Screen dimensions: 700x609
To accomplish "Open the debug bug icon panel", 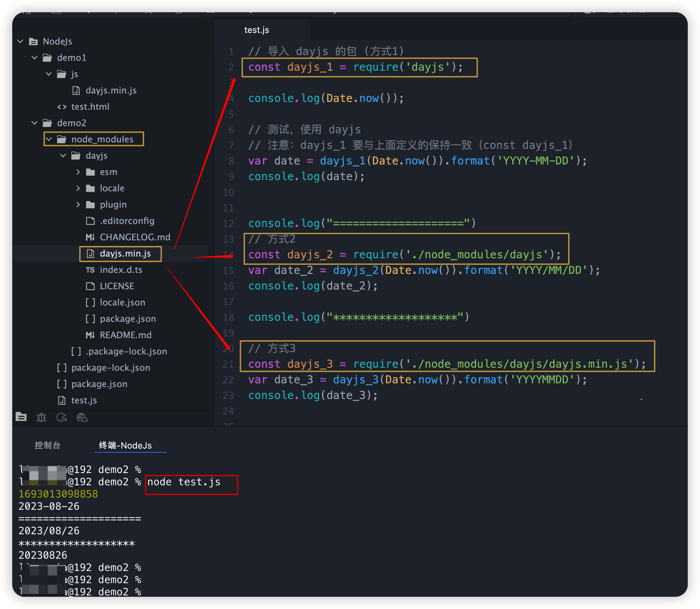I will pos(41,417).
